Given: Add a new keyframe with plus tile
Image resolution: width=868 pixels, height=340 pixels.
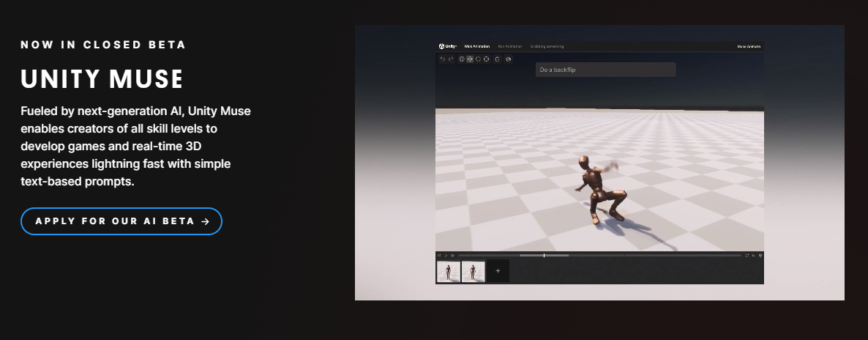Looking at the screenshot, I should (x=498, y=271).
